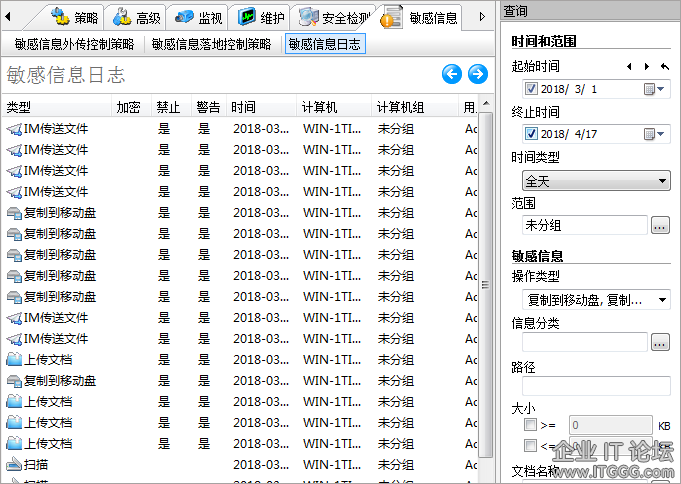Select the 维护 tab
Screen dimensions: 681x484
pyautogui.click(x=260, y=17)
